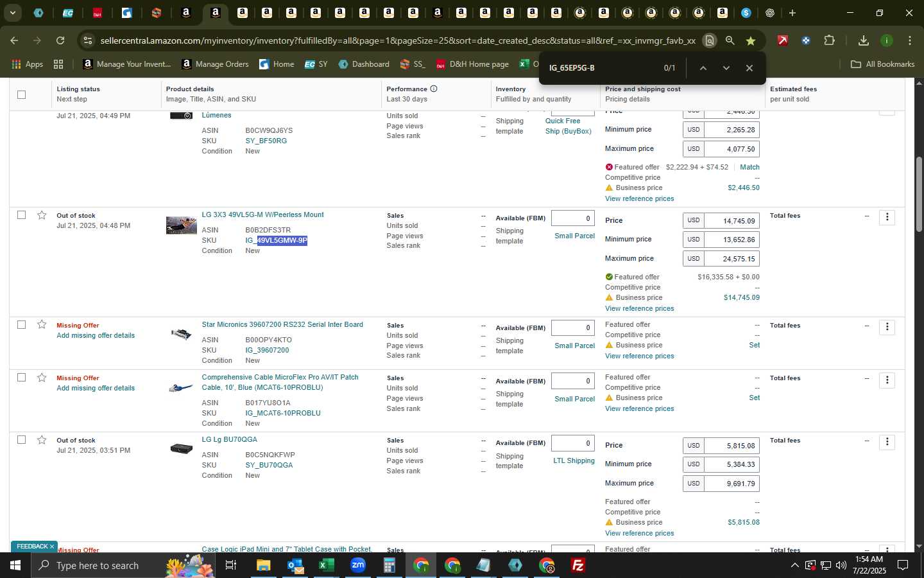924x578 pixels.
Task: Click the LG 3X3 product thumbnail image
Action: pyautogui.click(x=181, y=225)
